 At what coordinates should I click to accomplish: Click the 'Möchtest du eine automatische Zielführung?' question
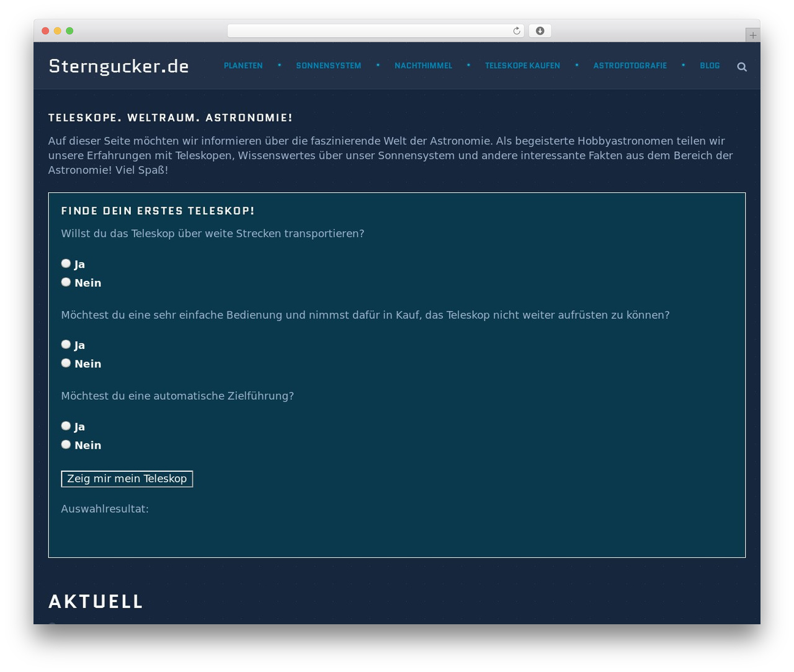pyautogui.click(x=177, y=396)
